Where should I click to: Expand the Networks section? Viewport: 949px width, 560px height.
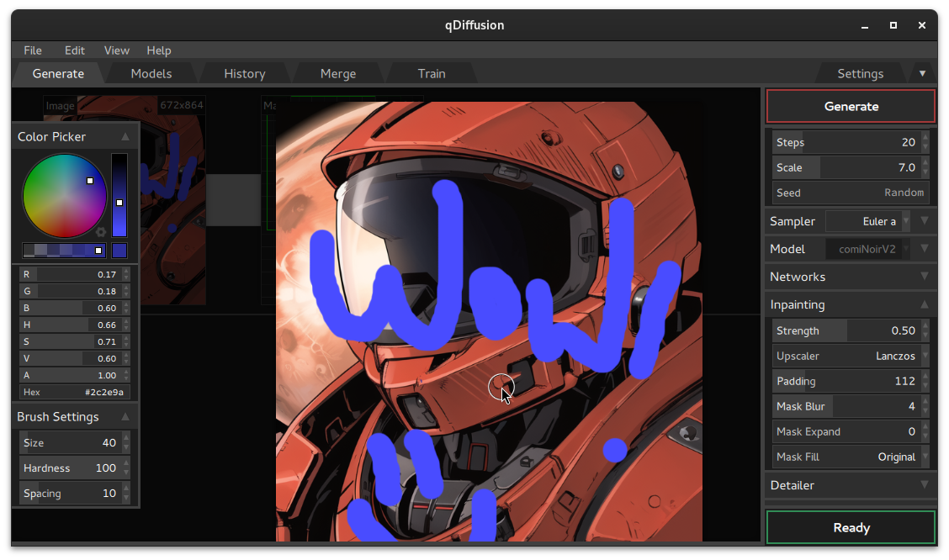click(925, 277)
